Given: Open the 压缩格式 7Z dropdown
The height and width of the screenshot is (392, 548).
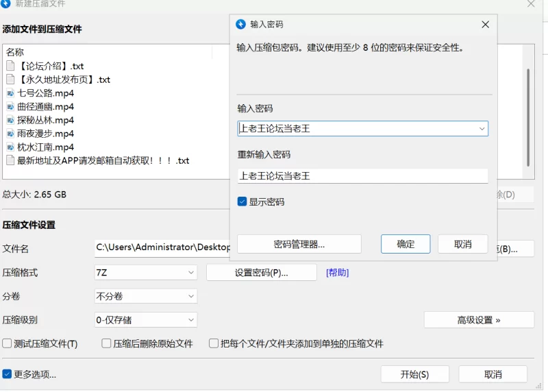Looking at the screenshot, I should coord(146,273).
